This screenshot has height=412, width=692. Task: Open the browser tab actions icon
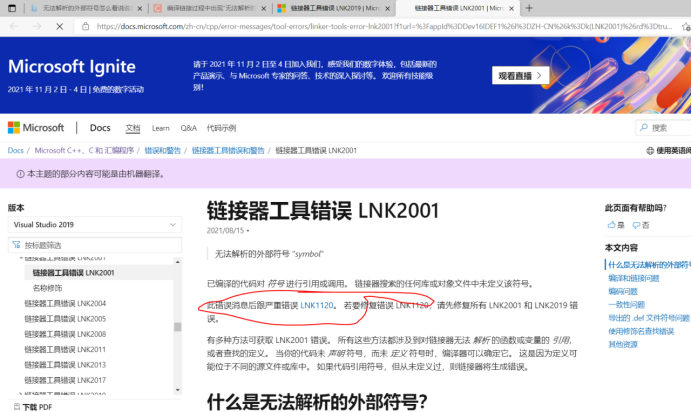point(12,8)
